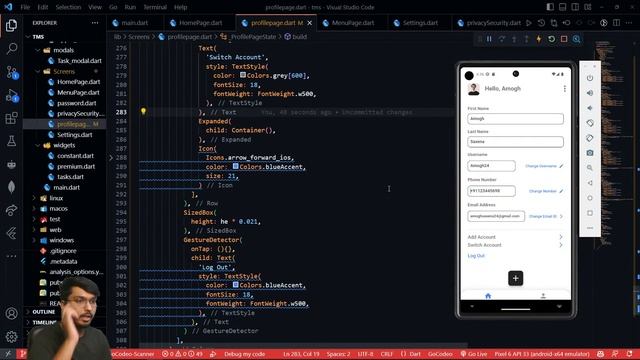This screenshot has width=640, height=360.
Task: Click Go Live in status bar
Action: [x=473, y=354]
